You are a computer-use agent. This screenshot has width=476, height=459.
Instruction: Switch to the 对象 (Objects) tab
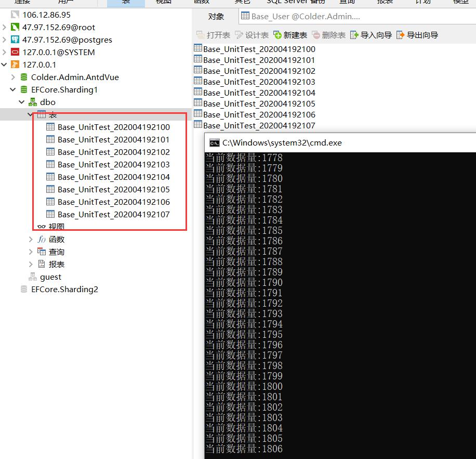click(x=216, y=17)
